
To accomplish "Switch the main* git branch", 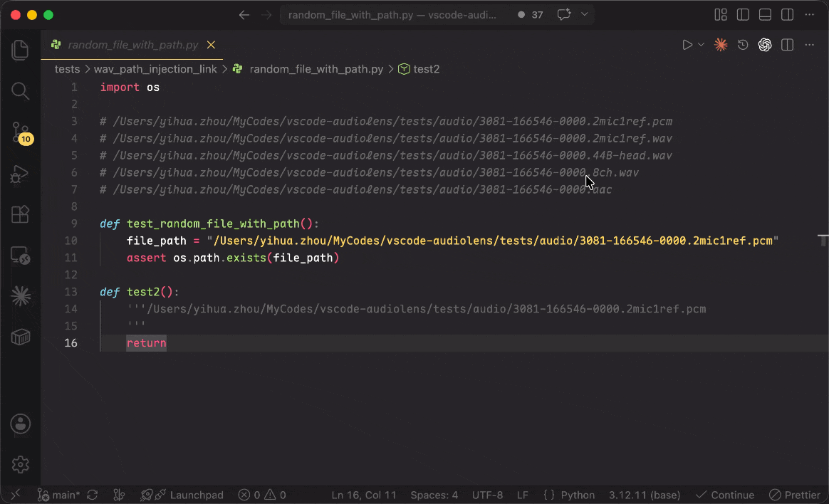I will 58,495.
